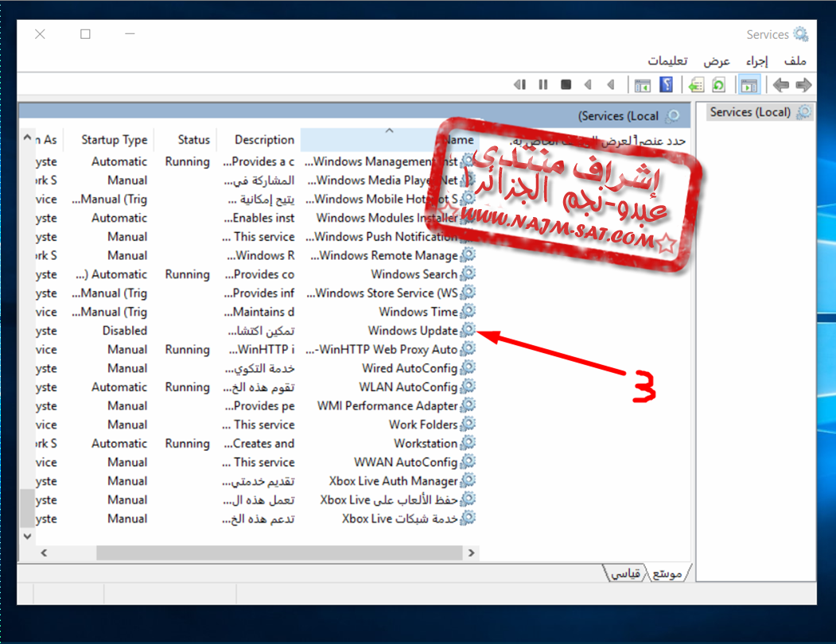Viewport: 836px width, 644px height.
Task: Click the blue Help question mark icon
Action: pos(667,84)
